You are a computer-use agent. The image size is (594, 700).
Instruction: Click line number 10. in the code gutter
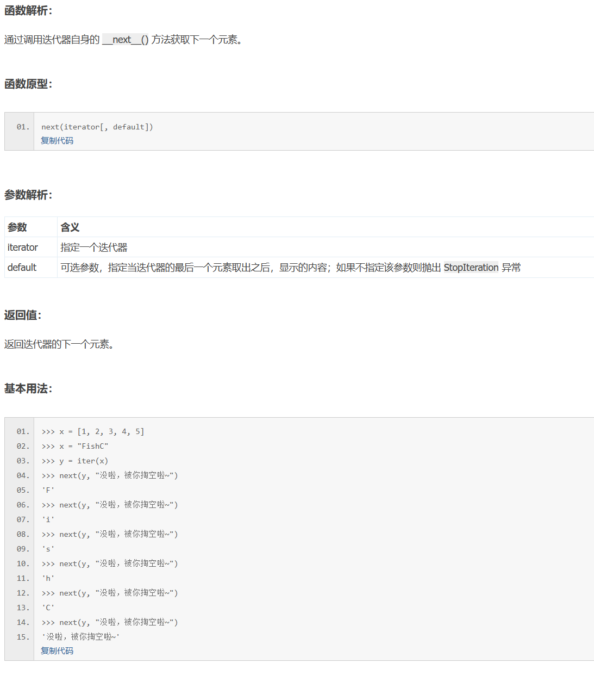coord(23,563)
